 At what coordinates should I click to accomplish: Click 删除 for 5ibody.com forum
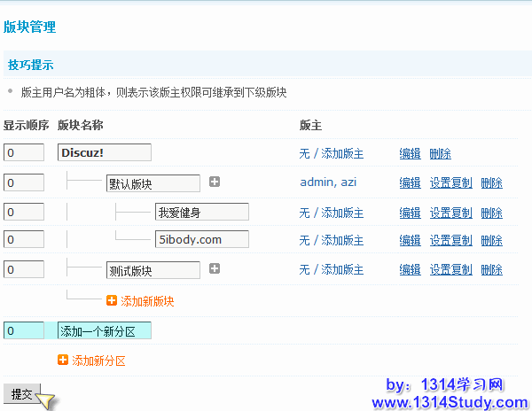[491, 240]
